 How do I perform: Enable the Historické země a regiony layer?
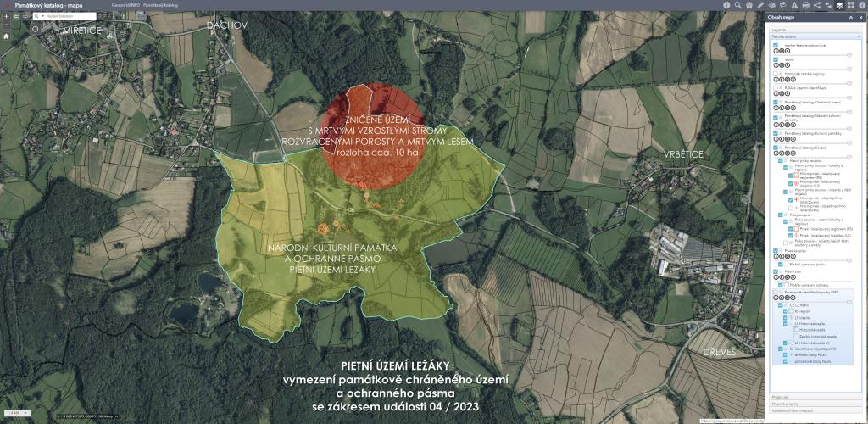[x=776, y=74]
